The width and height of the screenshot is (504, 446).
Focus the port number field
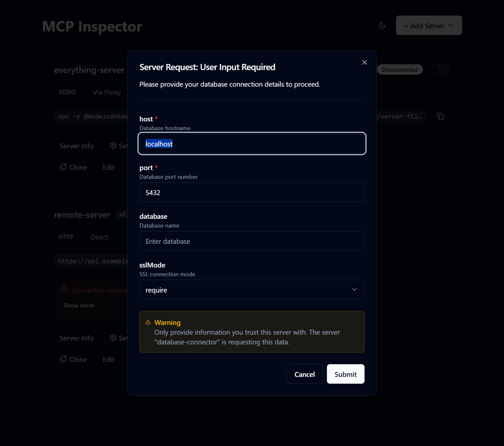coord(252,192)
